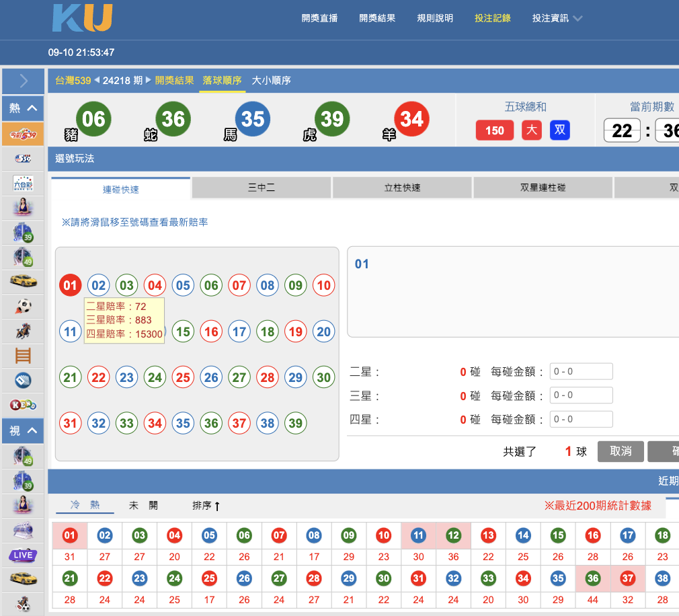Open lottery machine 39 icon under 熱 section
The width and height of the screenshot is (679, 616).
[23, 232]
